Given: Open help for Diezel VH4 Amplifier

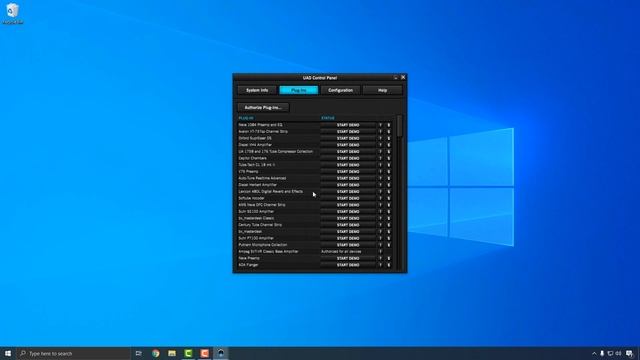Looking at the screenshot, I should (x=380, y=145).
